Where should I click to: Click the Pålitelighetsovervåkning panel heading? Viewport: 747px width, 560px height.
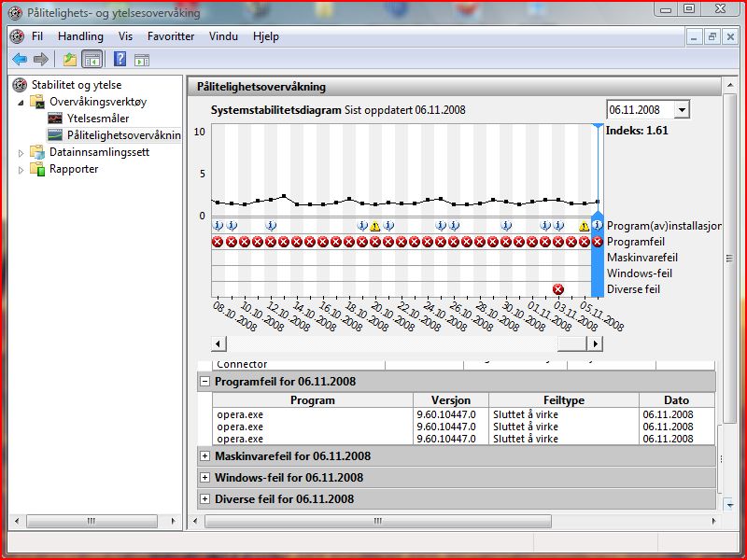coord(261,87)
